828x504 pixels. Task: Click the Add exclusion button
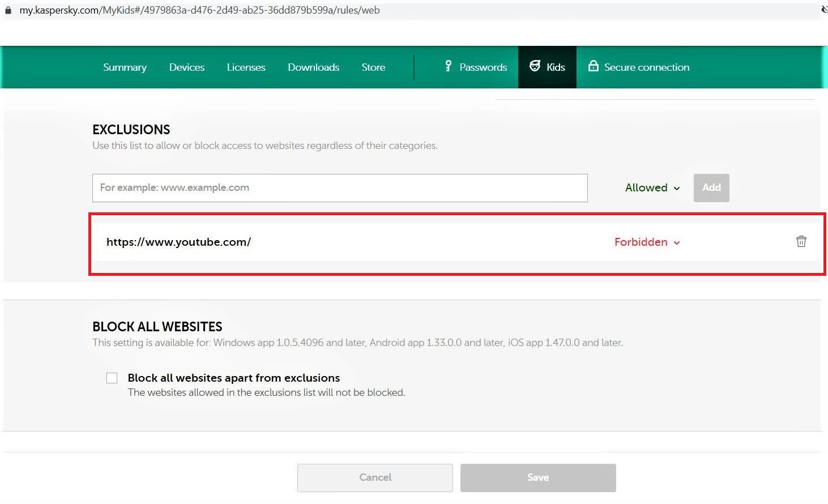[711, 187]
